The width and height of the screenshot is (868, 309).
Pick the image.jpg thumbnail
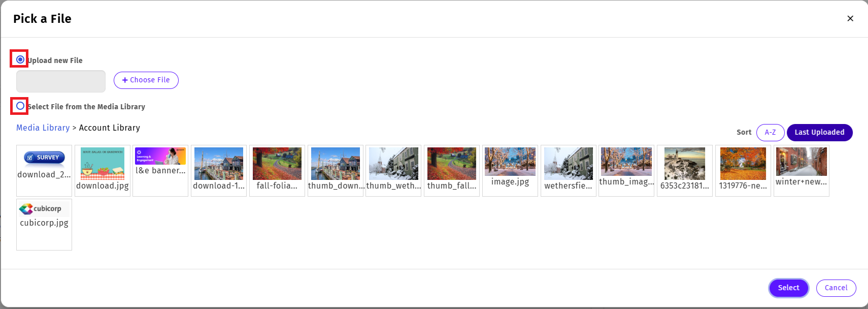tap(510, 171)
